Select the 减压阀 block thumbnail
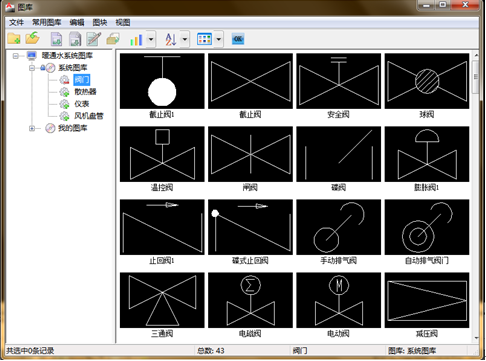486x361 pixels. [x=427, y=300]
